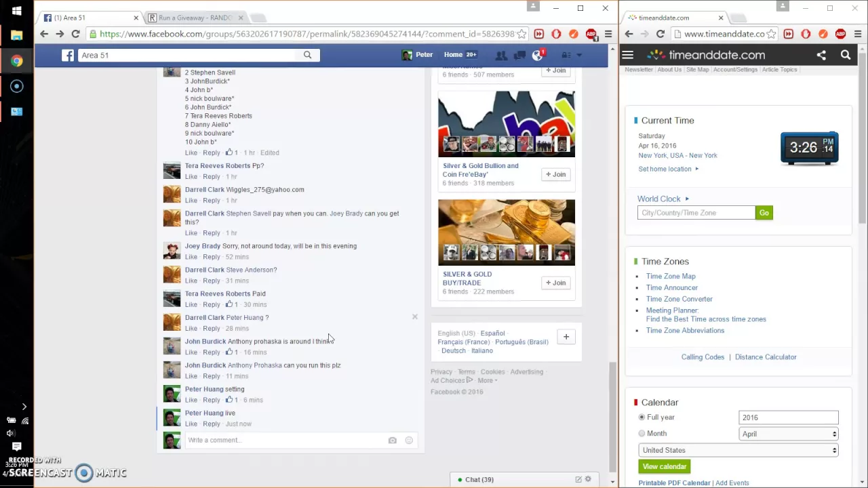This screenshot has width=868, height=488.
Task: Open Chrome menu in Facebook window
Action: tap(608, 34)
